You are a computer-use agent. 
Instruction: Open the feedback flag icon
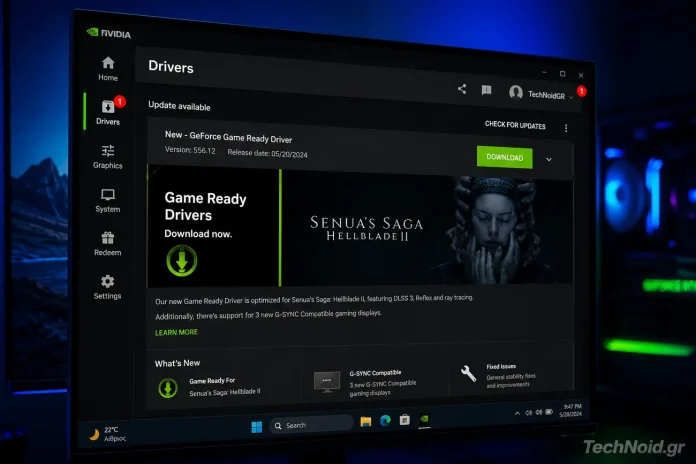pyautogui.click(x=486, y=90)
